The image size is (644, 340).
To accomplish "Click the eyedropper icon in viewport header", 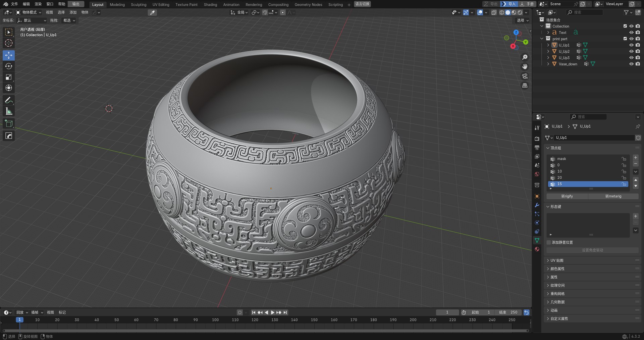I will pyautogui.click(x=152, y=12).
